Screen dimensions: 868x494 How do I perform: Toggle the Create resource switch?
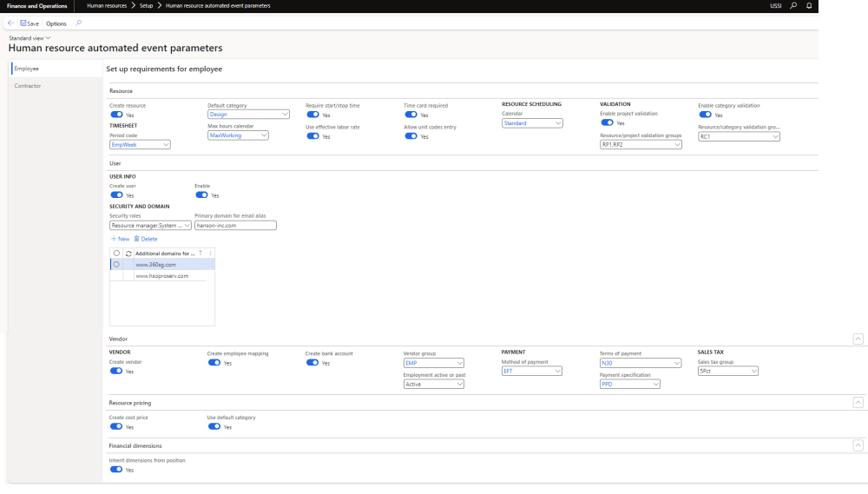pos(116,115)
